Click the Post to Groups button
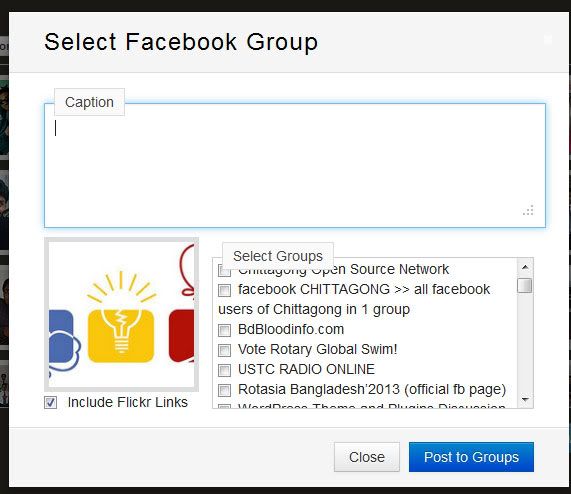Screen dimensions: 571x494 471,457
